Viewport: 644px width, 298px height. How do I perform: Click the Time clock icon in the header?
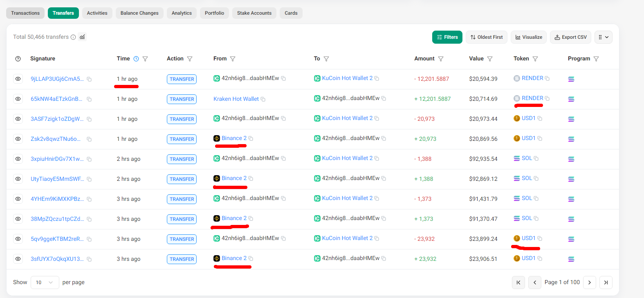click(x=136, y=59)
